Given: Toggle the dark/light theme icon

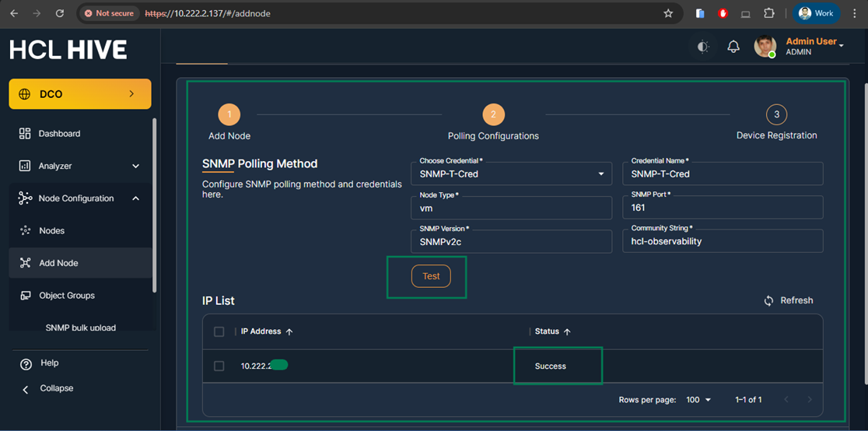Looking at the screenshot, I should (703, 47).
